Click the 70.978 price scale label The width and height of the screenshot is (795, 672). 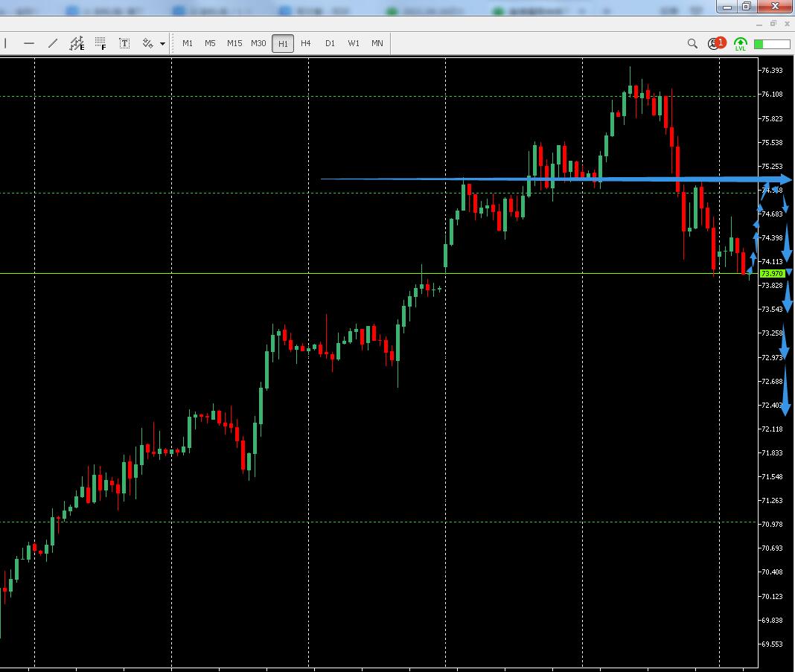tap(772, 524)
